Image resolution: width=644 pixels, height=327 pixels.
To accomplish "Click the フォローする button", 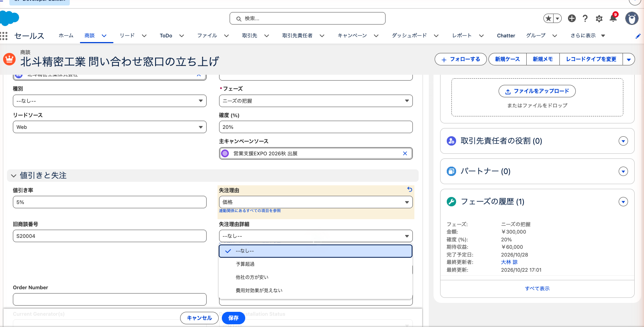I will 460,59.
